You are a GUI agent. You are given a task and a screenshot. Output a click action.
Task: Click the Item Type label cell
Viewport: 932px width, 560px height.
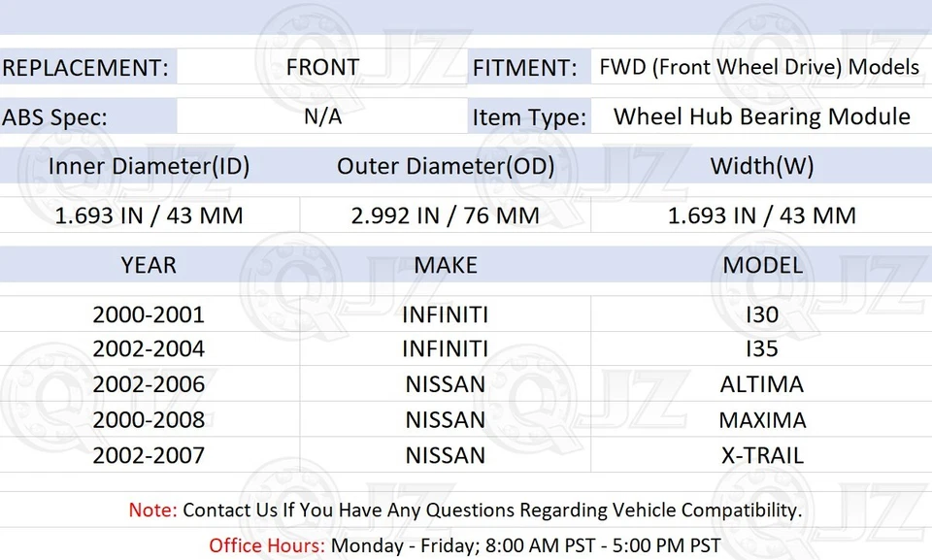(529, 118)
